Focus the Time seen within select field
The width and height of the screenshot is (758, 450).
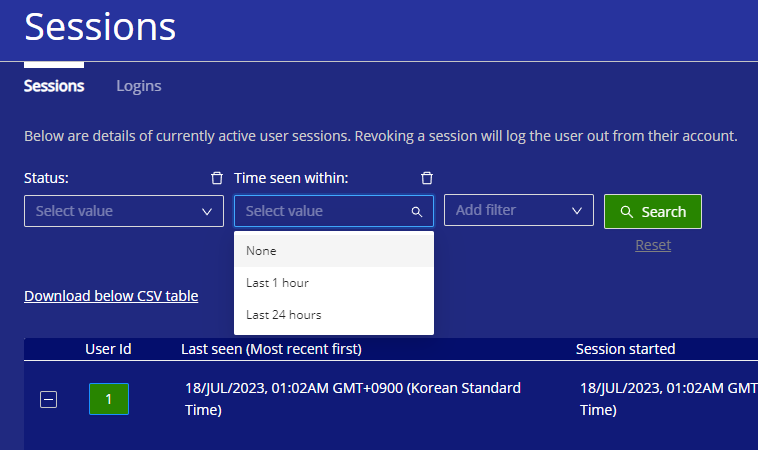(x=334, y=211)
